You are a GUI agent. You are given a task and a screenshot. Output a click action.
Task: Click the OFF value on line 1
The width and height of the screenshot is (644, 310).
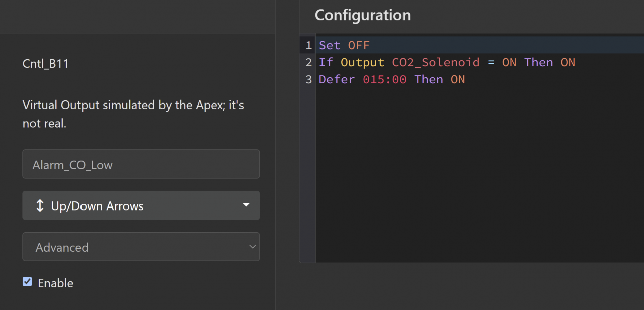pyautogui.click(x=359, y=45)
